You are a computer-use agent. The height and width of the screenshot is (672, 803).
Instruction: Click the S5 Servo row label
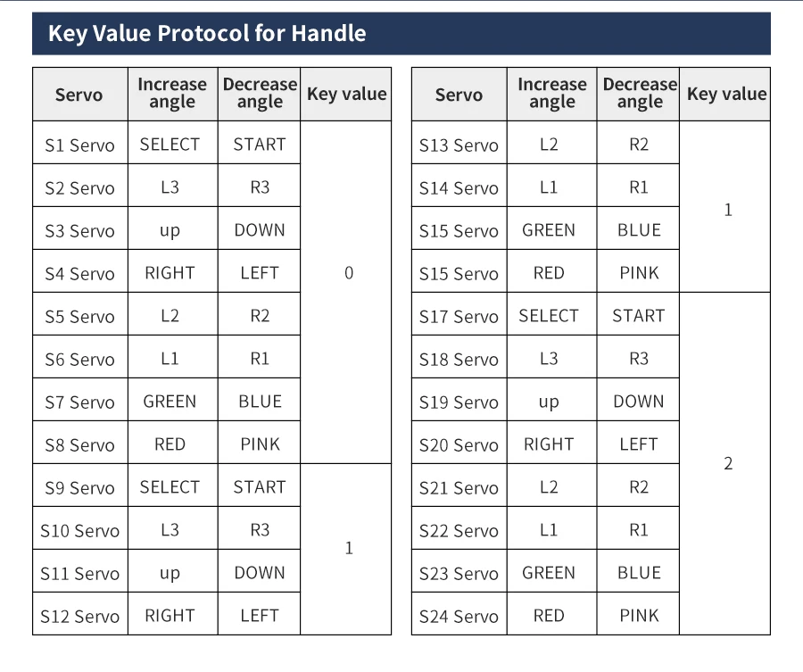point(80,316)
